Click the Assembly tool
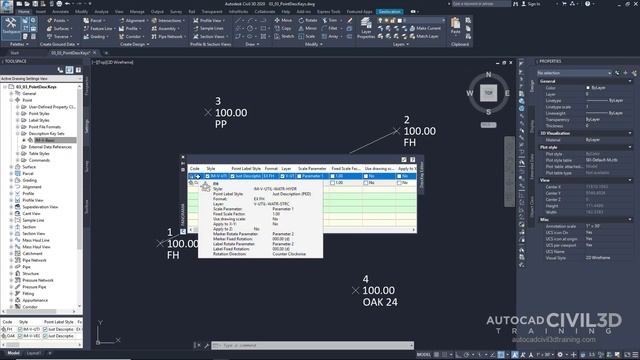Screen dimensions: 640x360 click(x=164, y=28)
